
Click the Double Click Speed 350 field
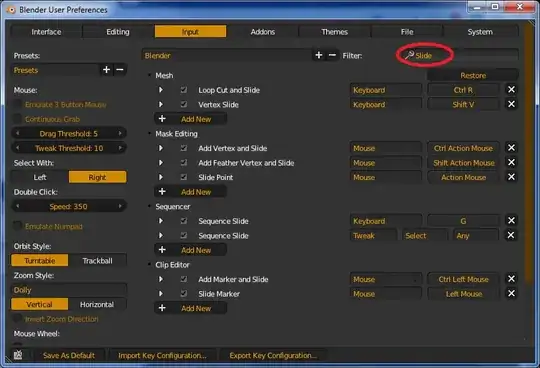coord(69,207)
